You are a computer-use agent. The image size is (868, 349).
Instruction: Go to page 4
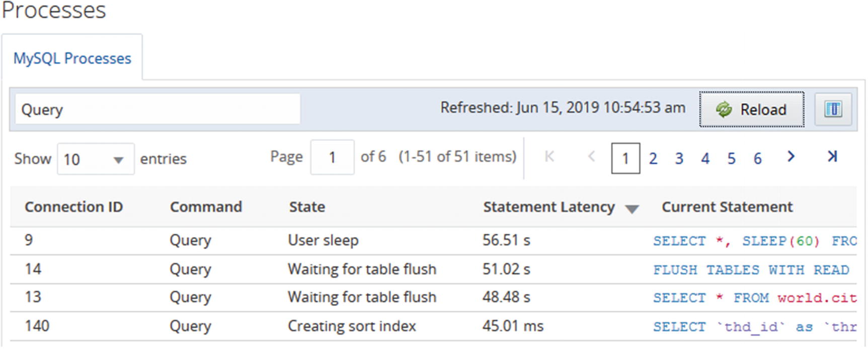point(705,159)
